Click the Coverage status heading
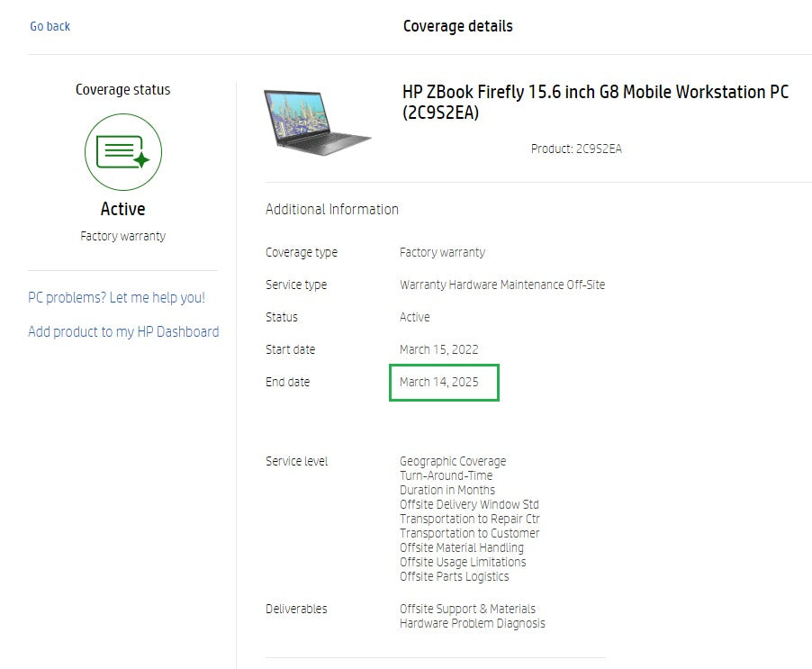 click(x=122, y=89)
